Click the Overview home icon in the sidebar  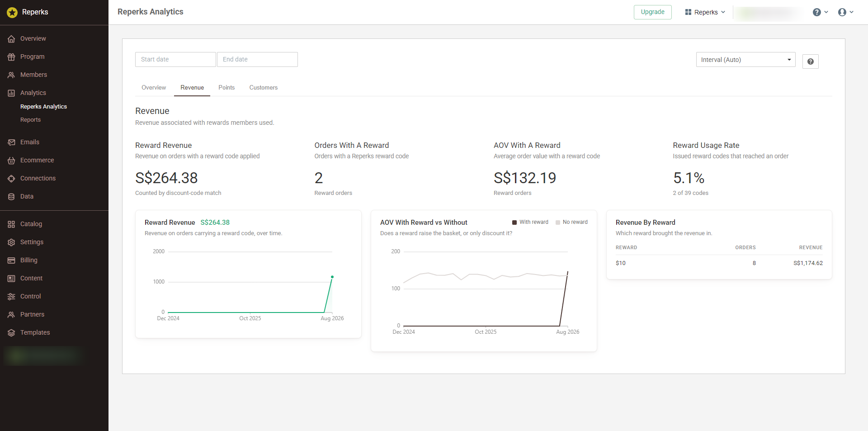(x=11, y=39)
